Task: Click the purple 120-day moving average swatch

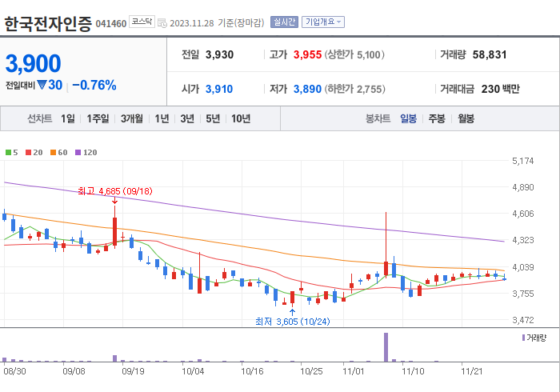Action: point(78,153)
